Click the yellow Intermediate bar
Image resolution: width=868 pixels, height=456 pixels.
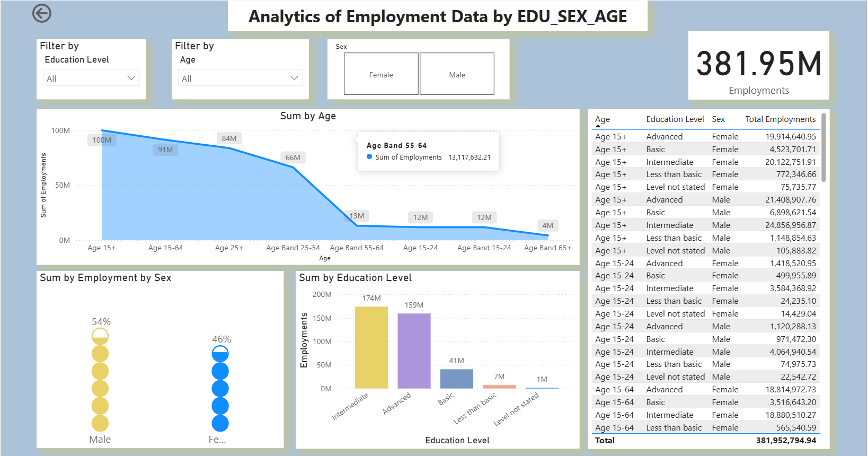click(371, 347)
